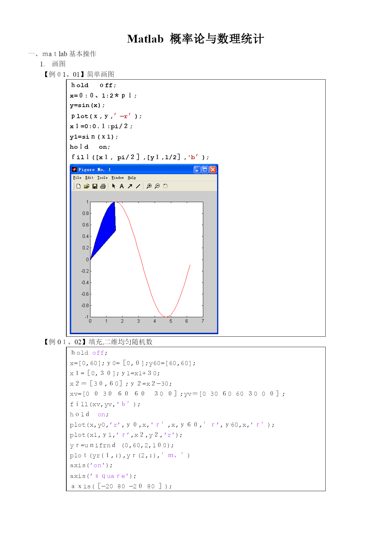Open the File menu of the figure window

point(77,178)
